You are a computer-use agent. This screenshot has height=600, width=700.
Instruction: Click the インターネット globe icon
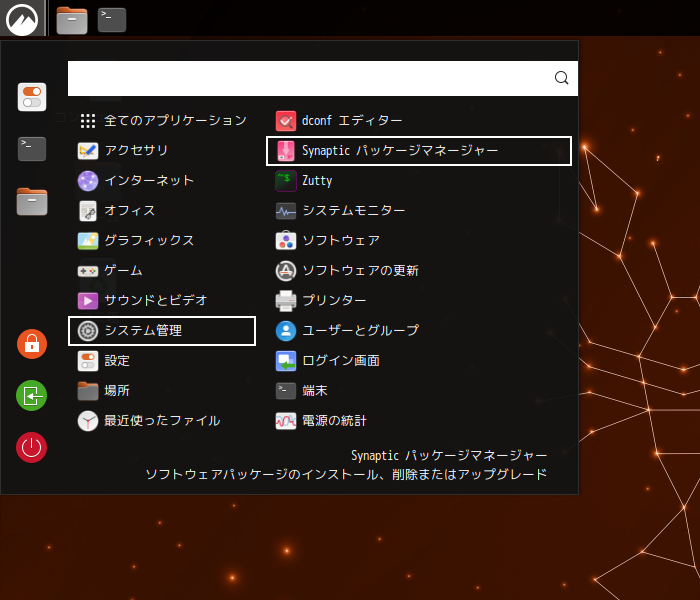pos(88,181)
